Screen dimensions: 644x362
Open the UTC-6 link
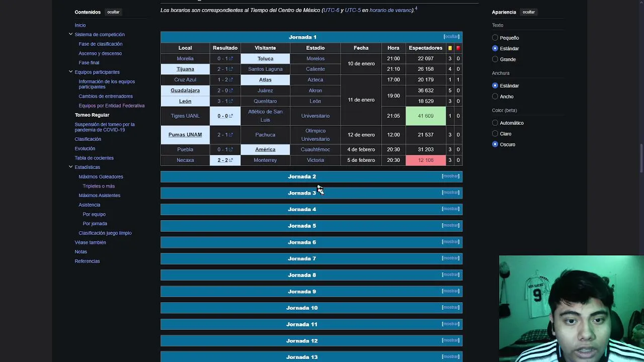pyautogui.click(x=332, y=10)
